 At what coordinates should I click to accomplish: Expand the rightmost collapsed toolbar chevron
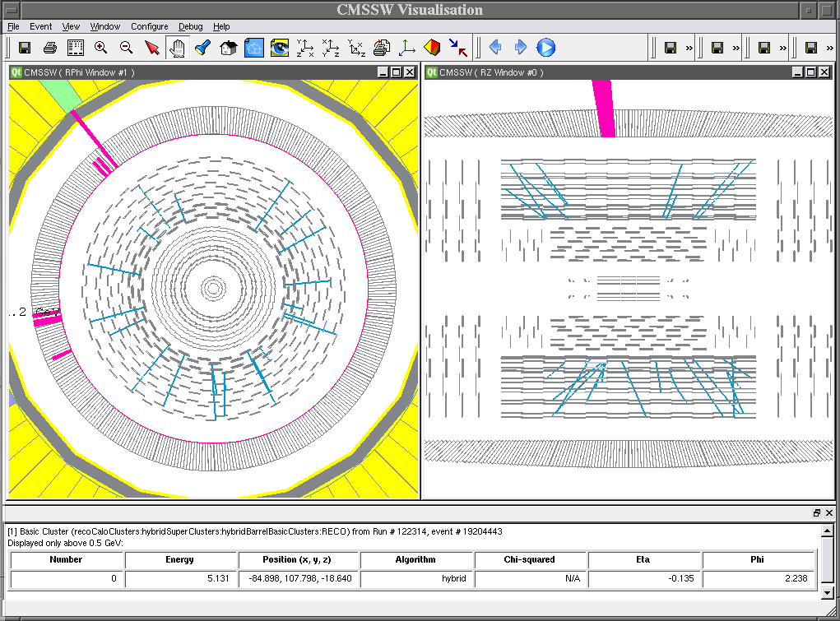[x=830, y=49]
